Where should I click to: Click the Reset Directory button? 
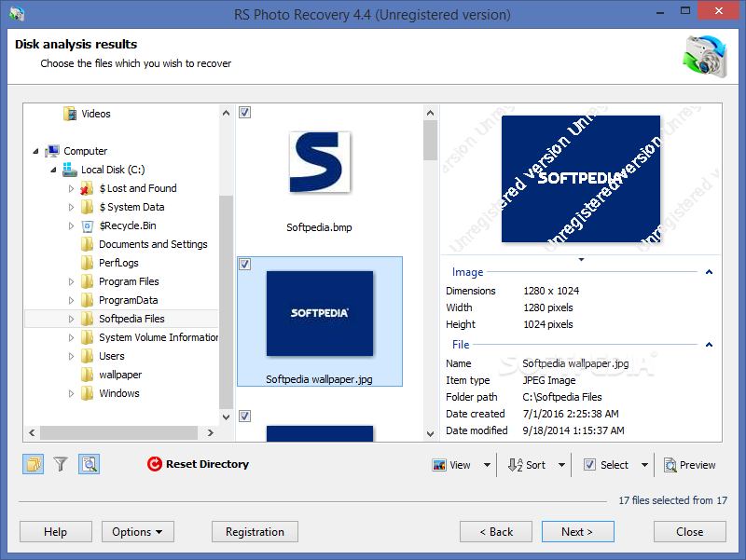pos(198,464)
